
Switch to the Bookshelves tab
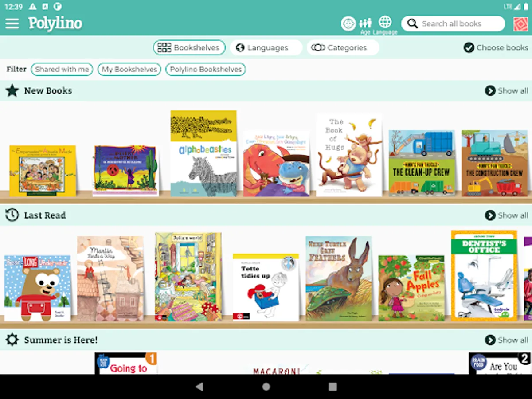click(x=189, y=47)
